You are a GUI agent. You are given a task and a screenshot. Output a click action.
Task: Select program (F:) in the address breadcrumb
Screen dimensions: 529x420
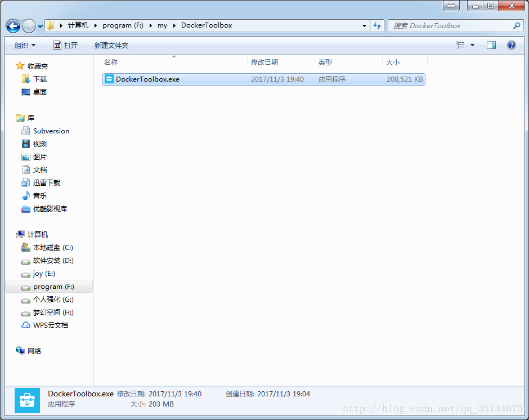(123, 25)
